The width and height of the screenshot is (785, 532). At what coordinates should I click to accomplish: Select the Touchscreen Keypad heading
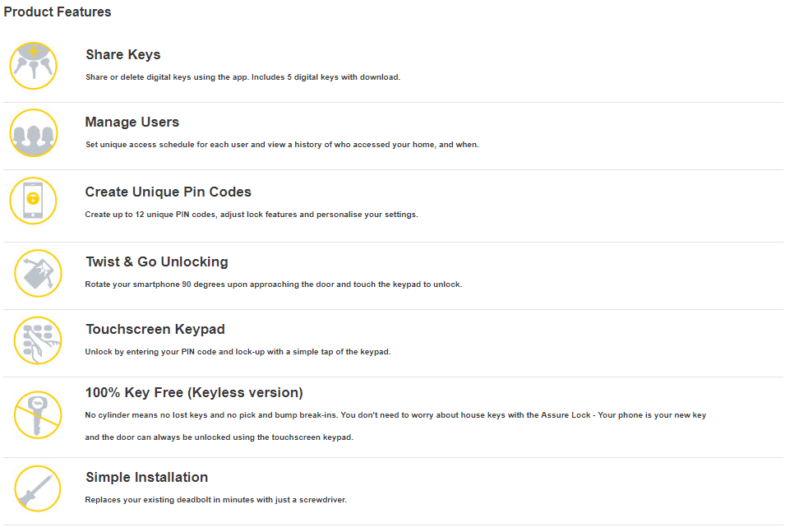tap(155, 330)
